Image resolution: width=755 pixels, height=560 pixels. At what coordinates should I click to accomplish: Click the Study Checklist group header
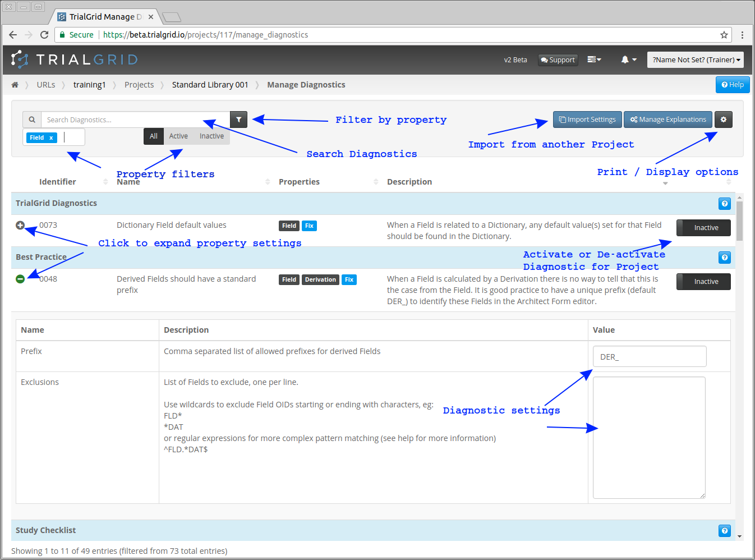click(373, 530)
